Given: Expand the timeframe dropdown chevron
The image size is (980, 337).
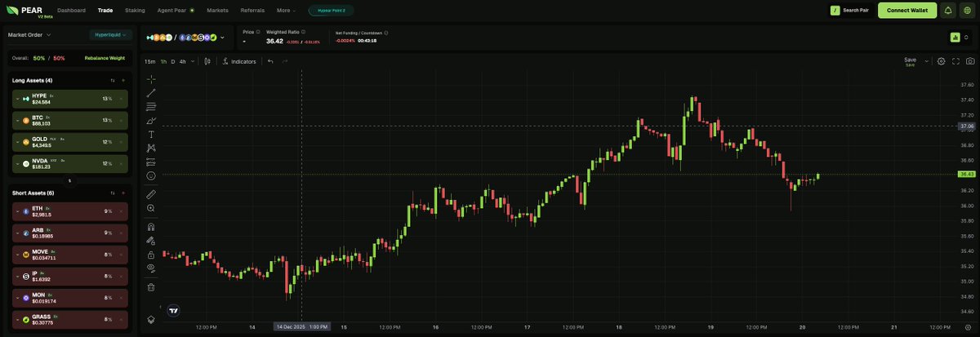Looking at the screenshot, I should 193,61.
